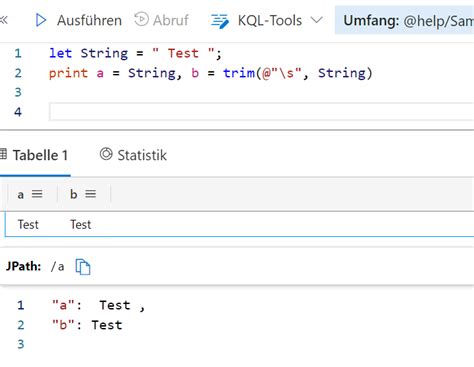Open the KQL-Tools menu
Viewport: 474px width, 367px height.
click(x=267, y=20)
